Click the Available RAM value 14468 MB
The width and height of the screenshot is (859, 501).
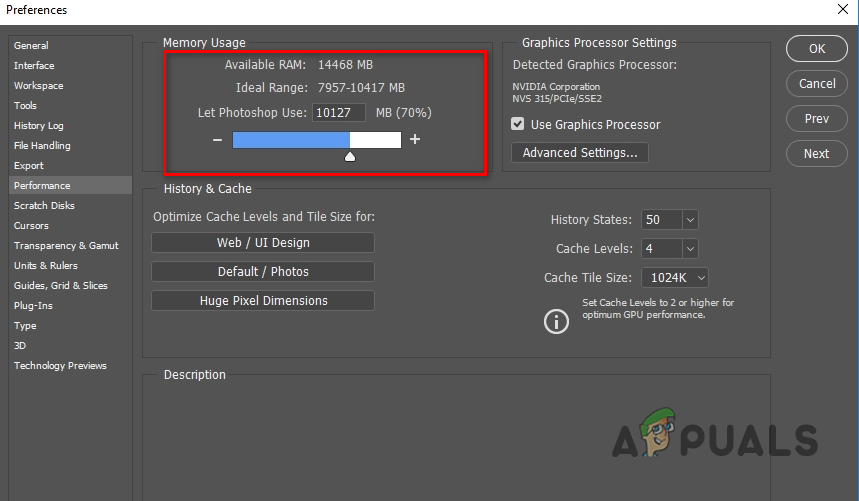tap(345, 65)
